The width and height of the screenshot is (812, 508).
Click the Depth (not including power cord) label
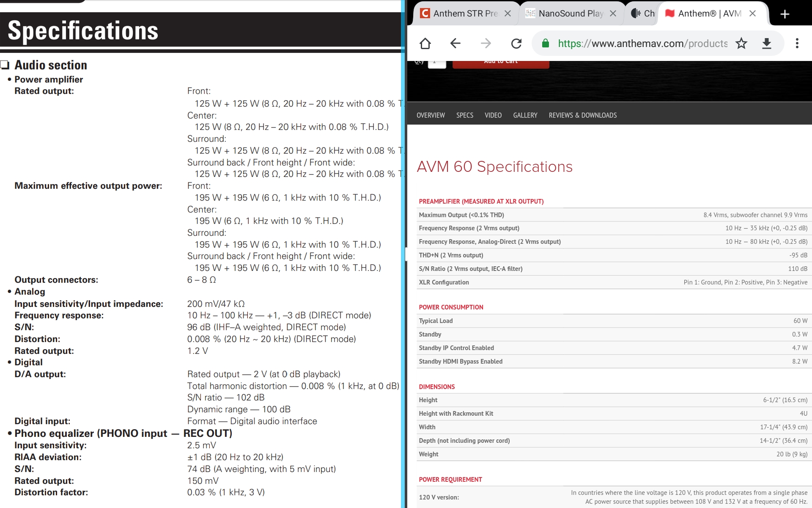pyautogui.click(x=464, y=441)
